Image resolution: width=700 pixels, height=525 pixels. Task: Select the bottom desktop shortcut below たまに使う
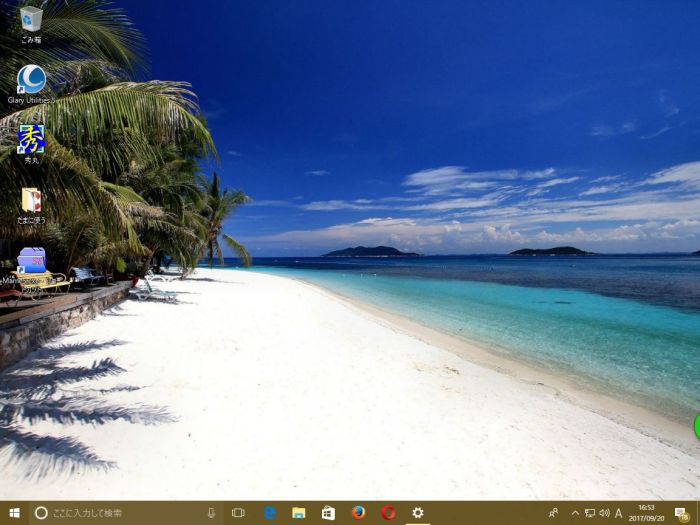(x=31, y=262)
